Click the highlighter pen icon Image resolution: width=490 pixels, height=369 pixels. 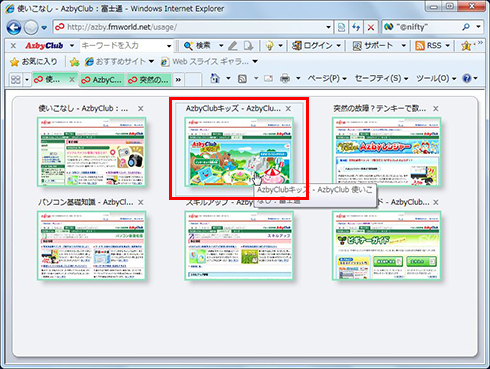pyautogui.click(x=233, y=46)
